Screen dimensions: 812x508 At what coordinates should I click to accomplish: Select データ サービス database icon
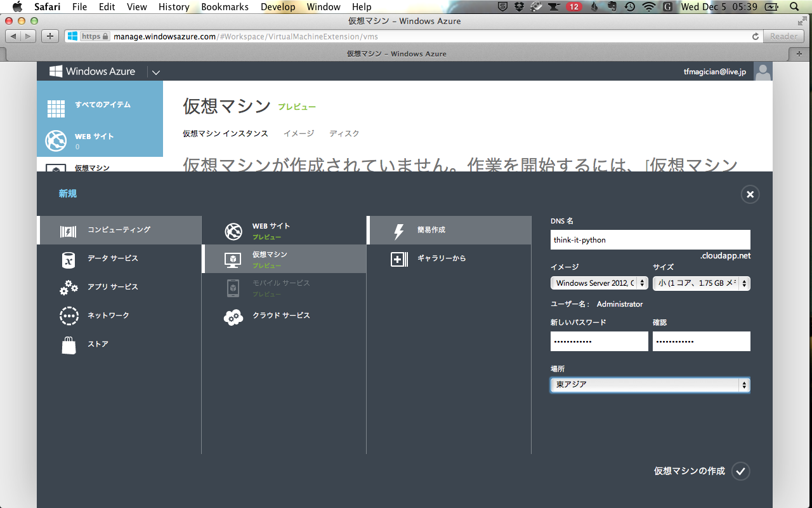pos(68,260)
